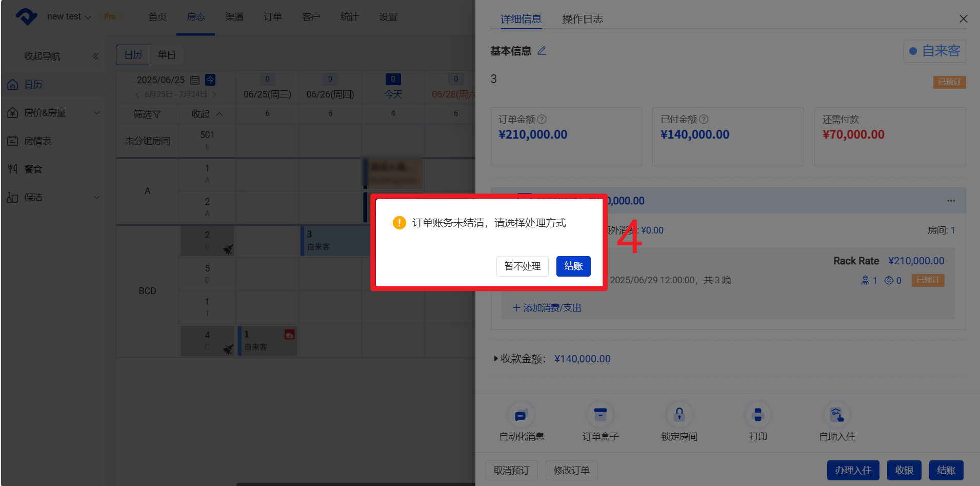Expand the 收款金额 disclosure triangle

tap(495, 359)
